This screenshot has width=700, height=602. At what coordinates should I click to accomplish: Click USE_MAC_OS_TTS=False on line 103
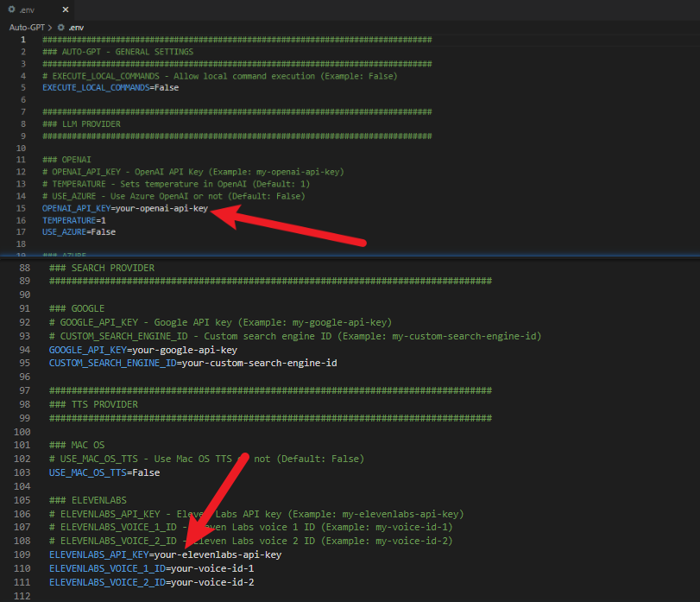point(104,472)
